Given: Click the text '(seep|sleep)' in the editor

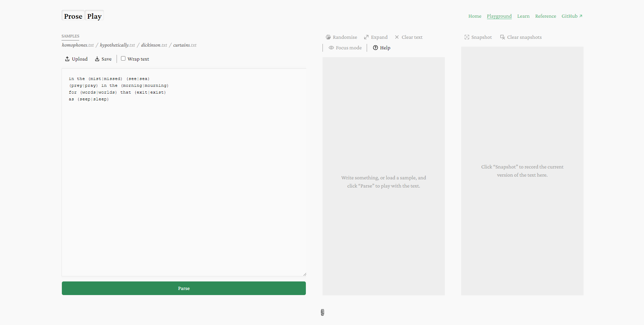Looking at the screenshot, I should tap(93, 99).
